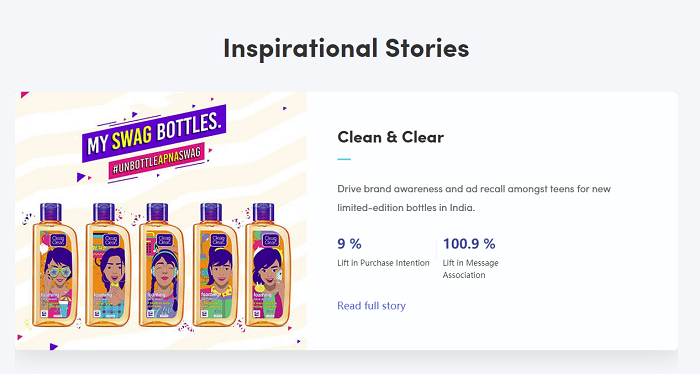Click the purple cap of the middle bottle
The image size is (700, 374).
click(x=157, y=212)
